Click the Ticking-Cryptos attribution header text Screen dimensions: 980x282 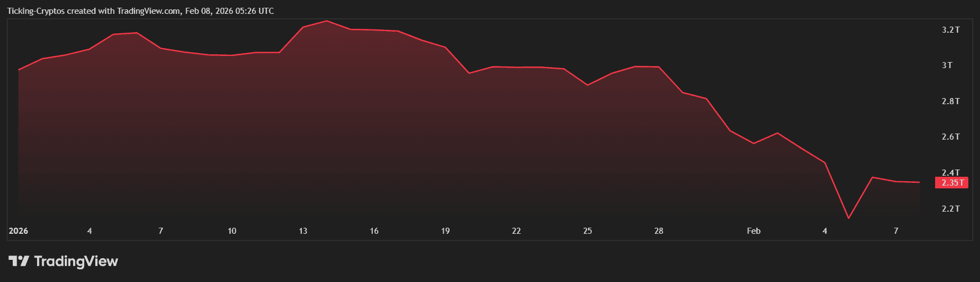coord(140,11)
